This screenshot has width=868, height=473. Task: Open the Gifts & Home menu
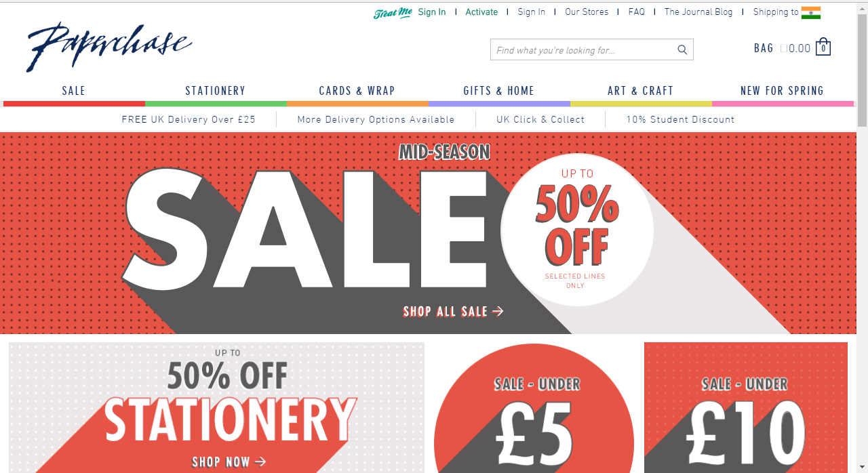point(499,90)
